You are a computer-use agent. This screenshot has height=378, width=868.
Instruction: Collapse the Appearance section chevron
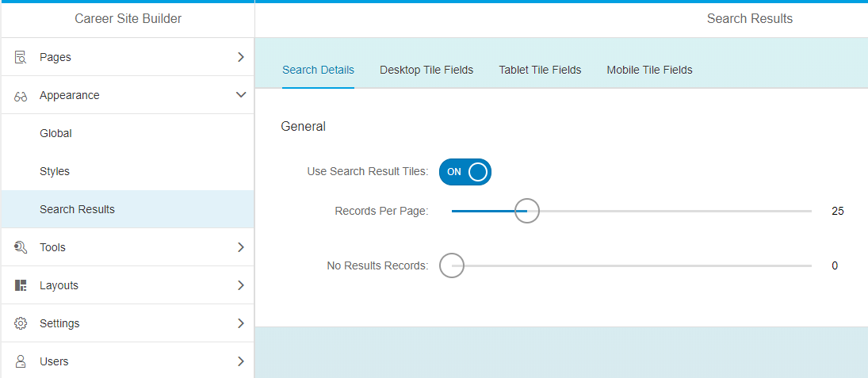pyautogui.click(x=241, y=95)
